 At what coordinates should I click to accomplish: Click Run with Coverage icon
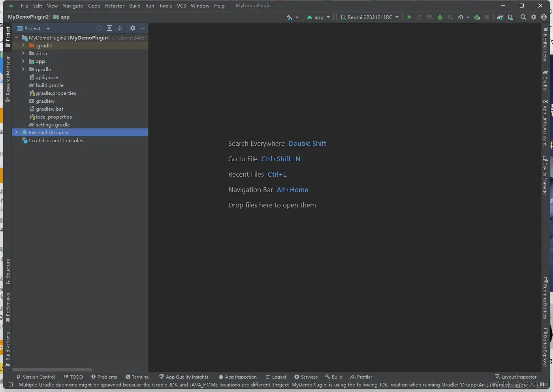(x=450, y=17)
